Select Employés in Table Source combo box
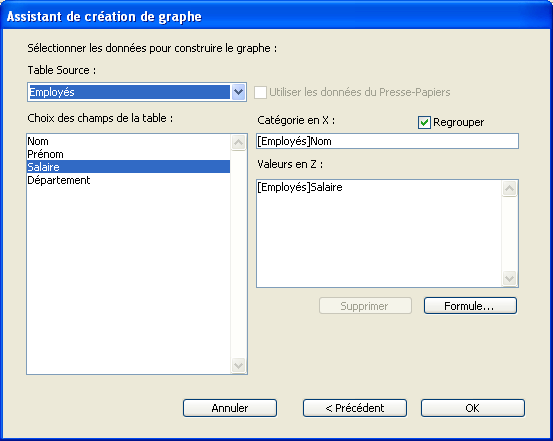Screen dimensions: 553x441 point(129,92)
